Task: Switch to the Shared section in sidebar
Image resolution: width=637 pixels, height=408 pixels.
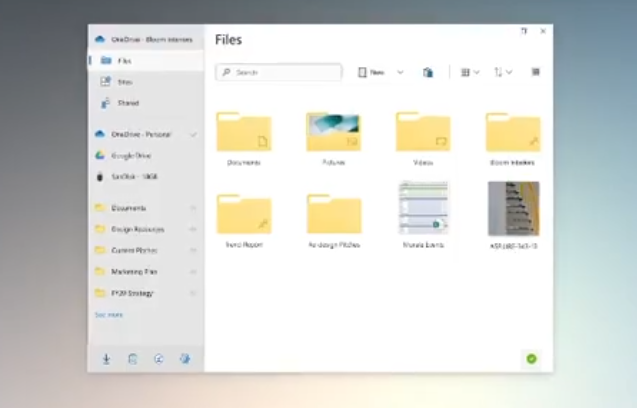Action: (128, 103)
